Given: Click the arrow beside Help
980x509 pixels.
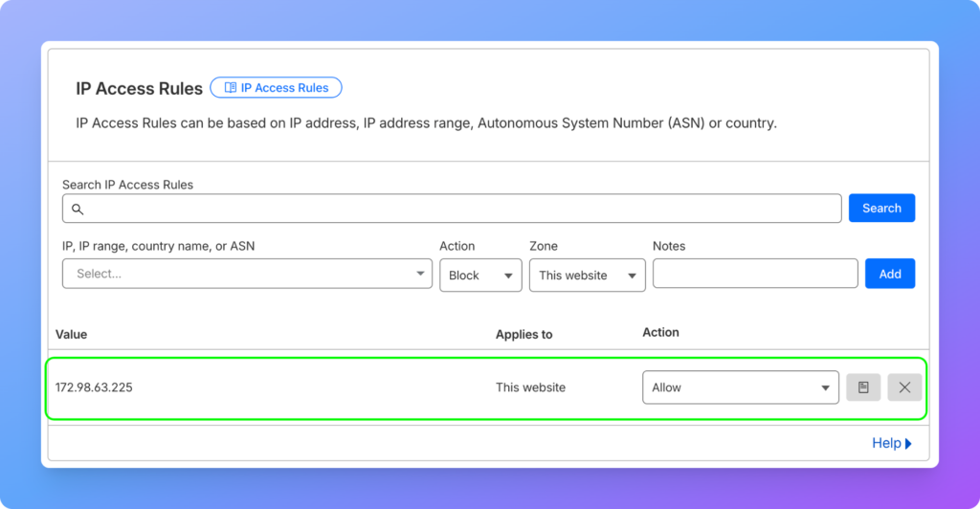Looking at the screenshot, I should [x=908, y=444].
